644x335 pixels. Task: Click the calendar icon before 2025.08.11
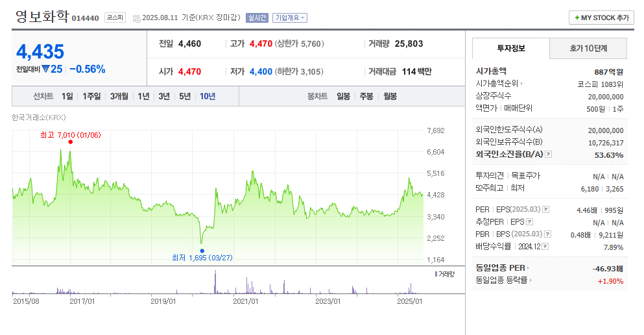point(136,18)
